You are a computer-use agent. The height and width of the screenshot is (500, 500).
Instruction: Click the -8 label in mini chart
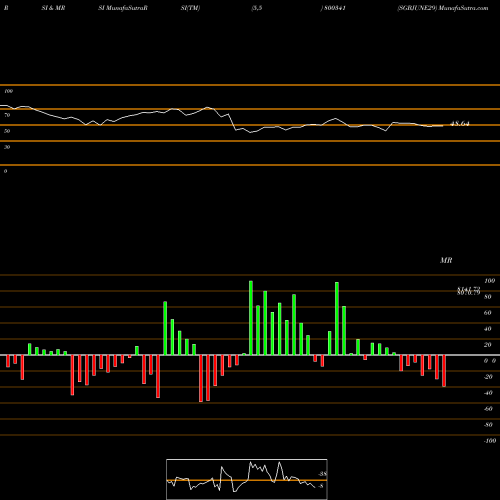tap(320, 486)
